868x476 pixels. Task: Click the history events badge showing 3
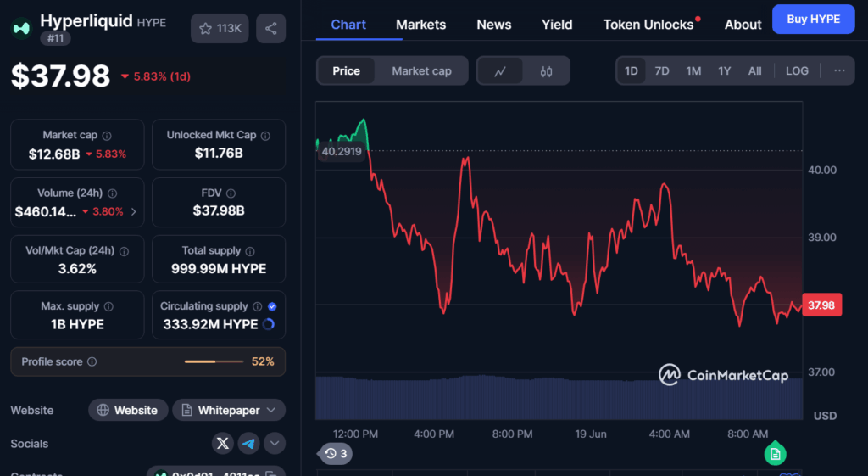(336, 454)
